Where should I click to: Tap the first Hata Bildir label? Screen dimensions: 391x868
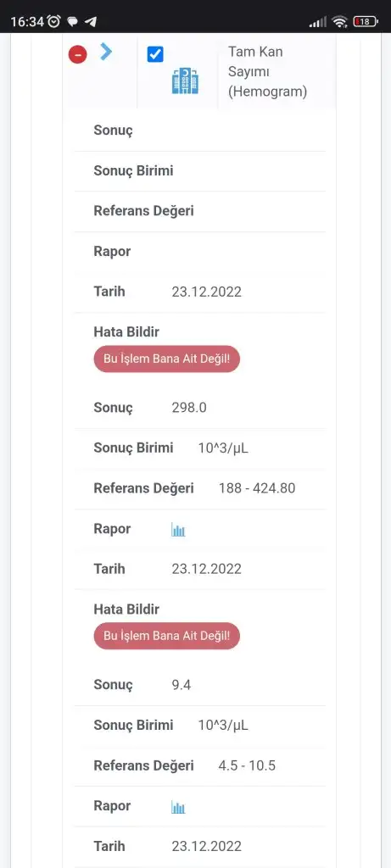click(126, 332)
